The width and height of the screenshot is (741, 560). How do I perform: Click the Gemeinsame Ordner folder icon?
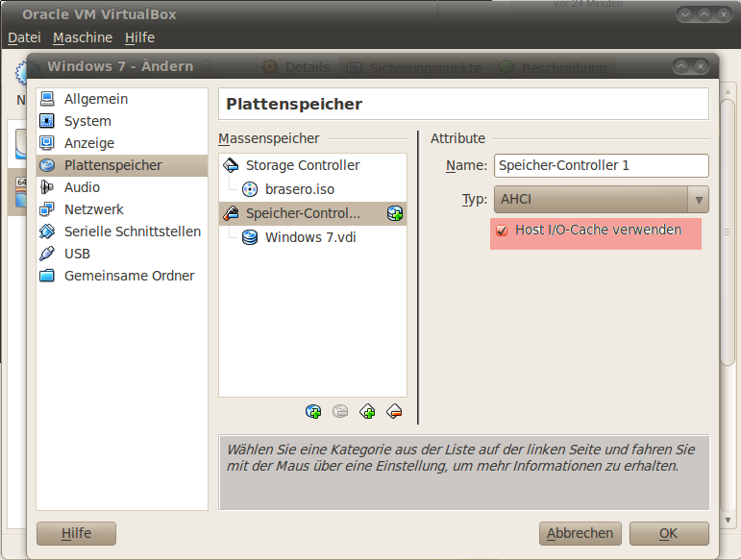point(47,276)
